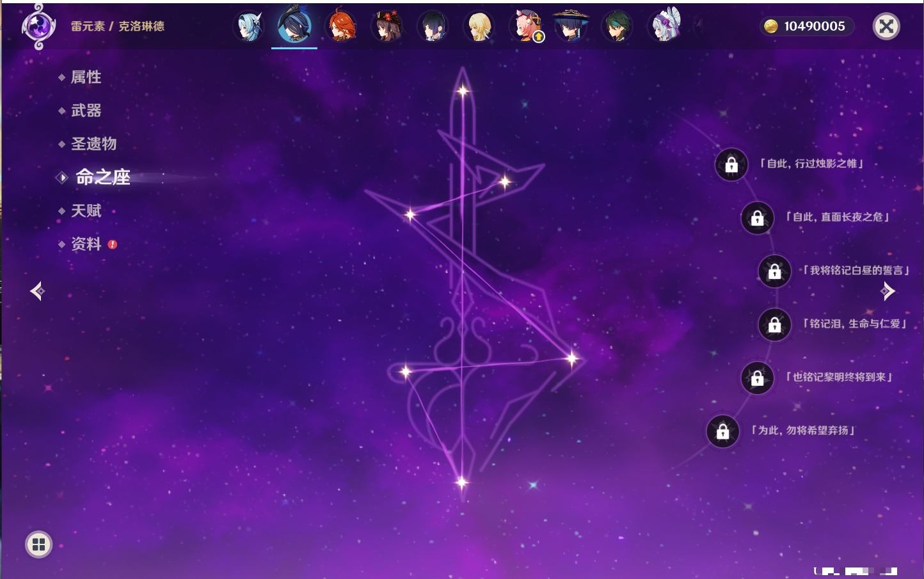
Task: Select the light-blue-haired Eula portrait
Action: click(x=248, y=27)
